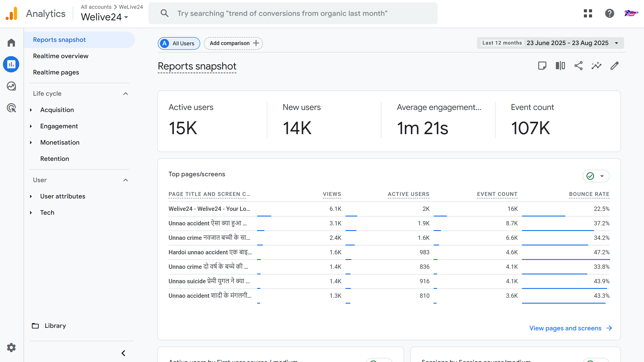Click the Welive24 - Your Lo... row title
Screen dimensions: 644x362
coord(209,209)
